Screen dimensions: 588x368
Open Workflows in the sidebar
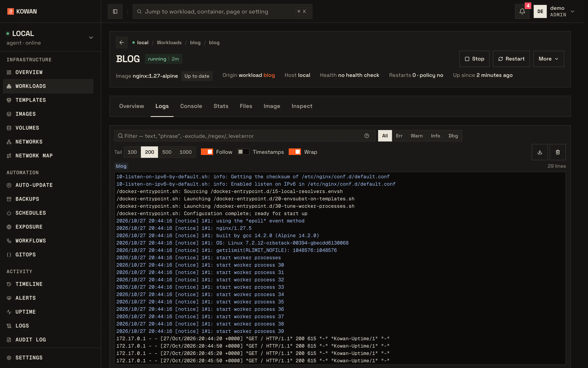[x=48, y=240]
